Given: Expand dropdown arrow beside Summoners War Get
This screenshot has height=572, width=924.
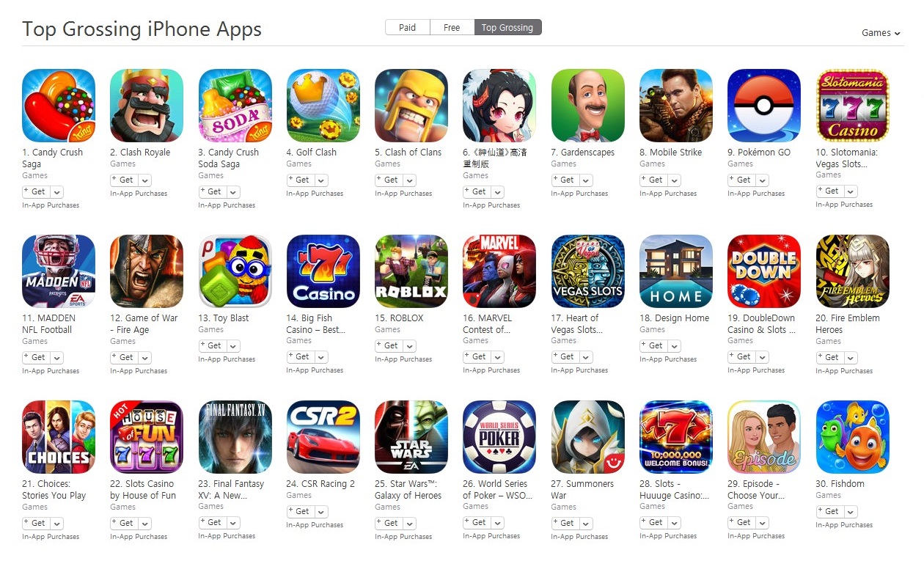Looking at the screenshot, I should point(585,524).
